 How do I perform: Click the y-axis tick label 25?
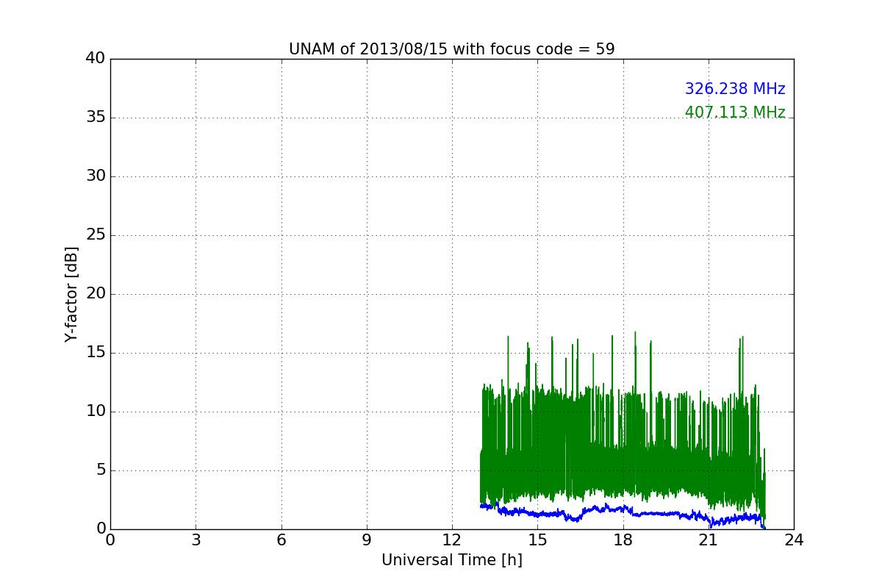[x=96, y=235]
